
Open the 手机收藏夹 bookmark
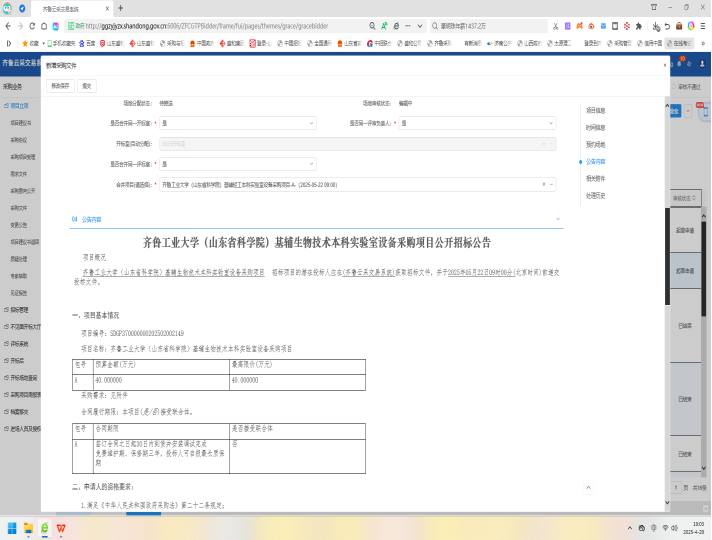(61, 43)
